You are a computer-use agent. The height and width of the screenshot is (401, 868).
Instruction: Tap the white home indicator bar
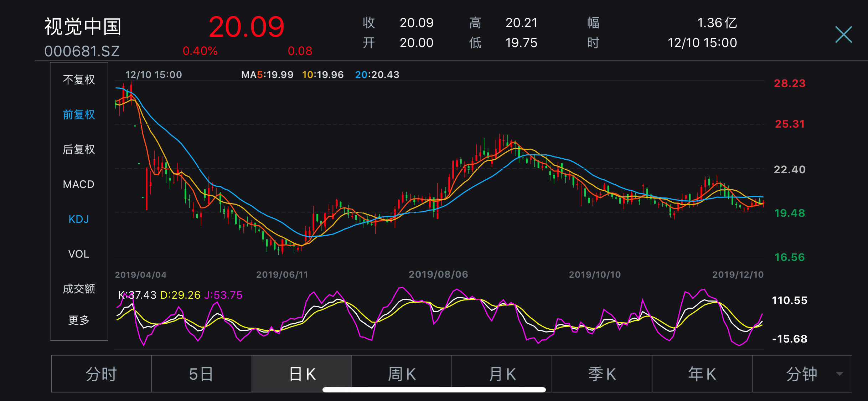coord(434,390)
